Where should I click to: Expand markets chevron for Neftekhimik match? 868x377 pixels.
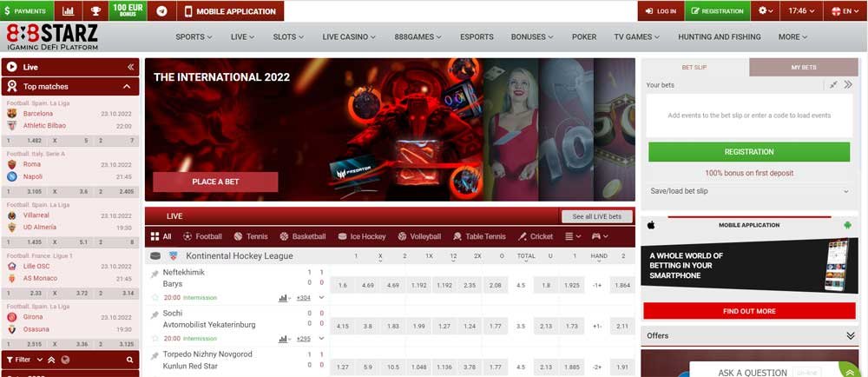(x=322, y=298)
